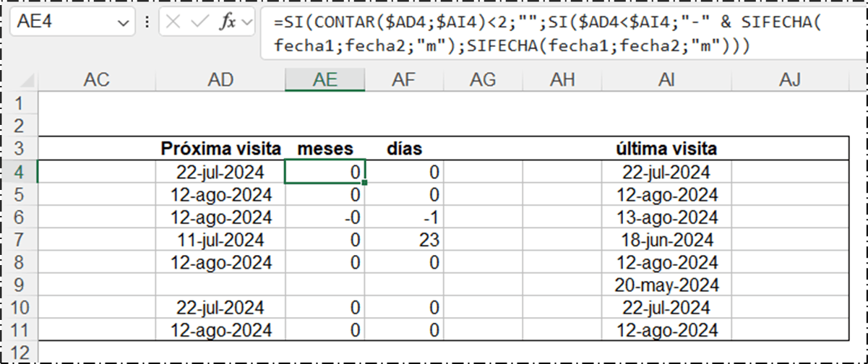Open the three-dot formula bar handle
The width and height of the screenshot is (868, 364).
[147, 22]
